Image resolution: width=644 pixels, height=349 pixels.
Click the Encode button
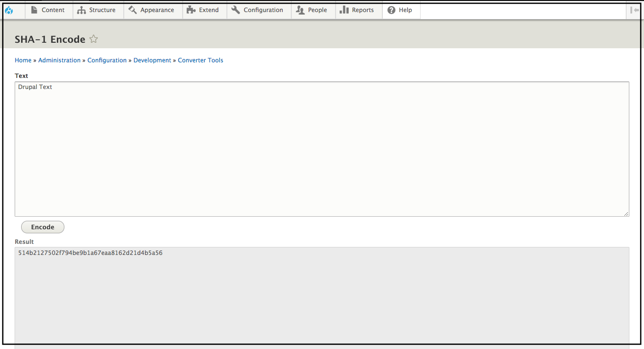43,227
